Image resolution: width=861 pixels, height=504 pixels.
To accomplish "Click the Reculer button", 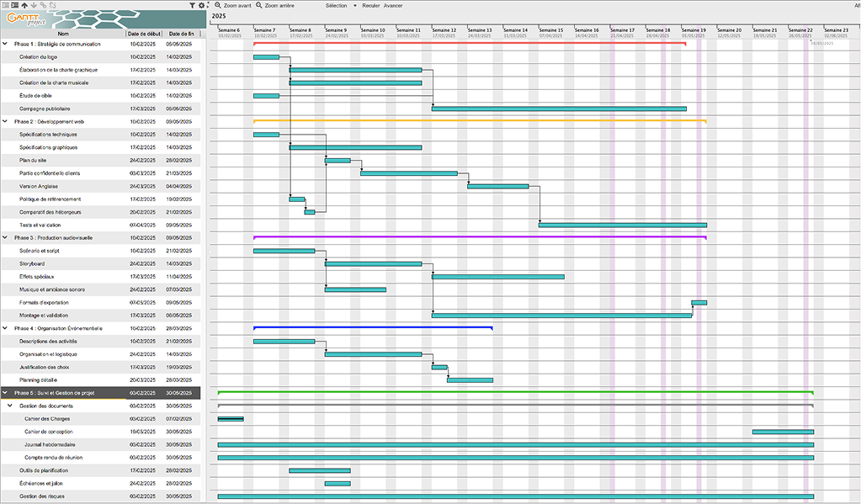I will pyautogui.click(x=370, y=5).
